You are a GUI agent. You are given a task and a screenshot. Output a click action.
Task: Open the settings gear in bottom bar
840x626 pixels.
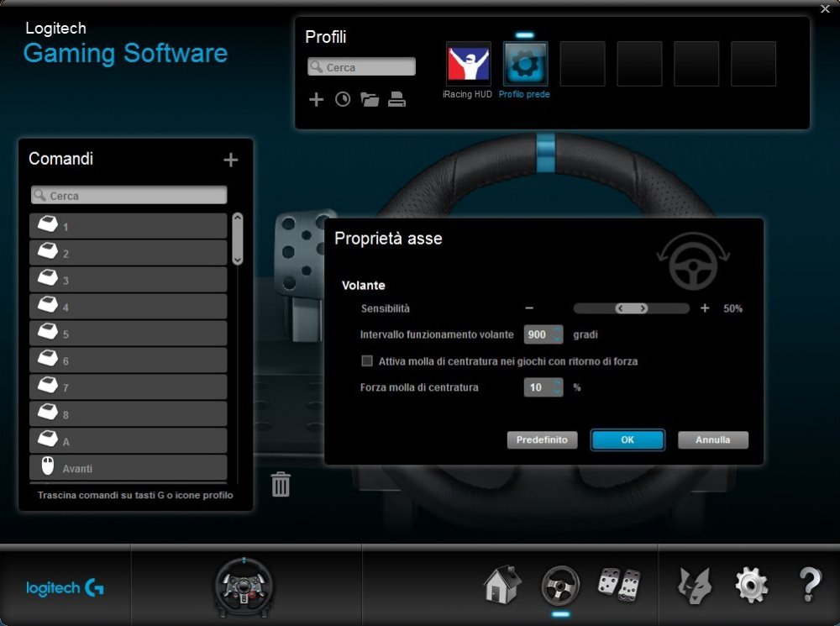pos(752,586)
